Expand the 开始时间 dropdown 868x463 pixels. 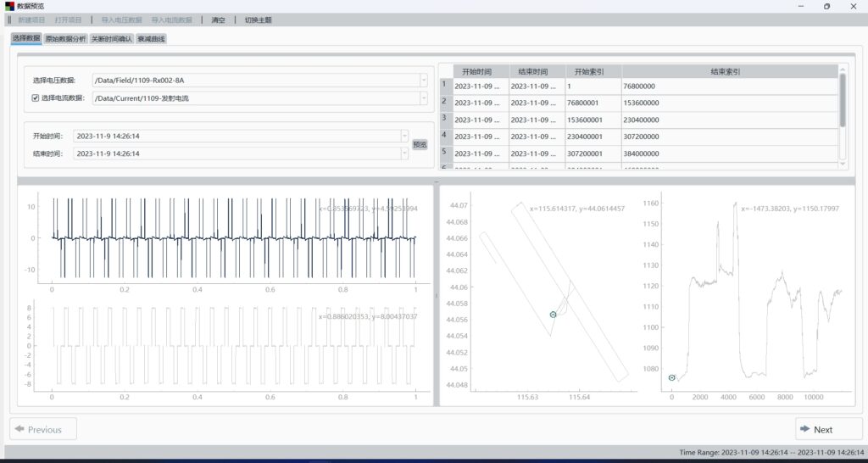click(x=404, y=136)
